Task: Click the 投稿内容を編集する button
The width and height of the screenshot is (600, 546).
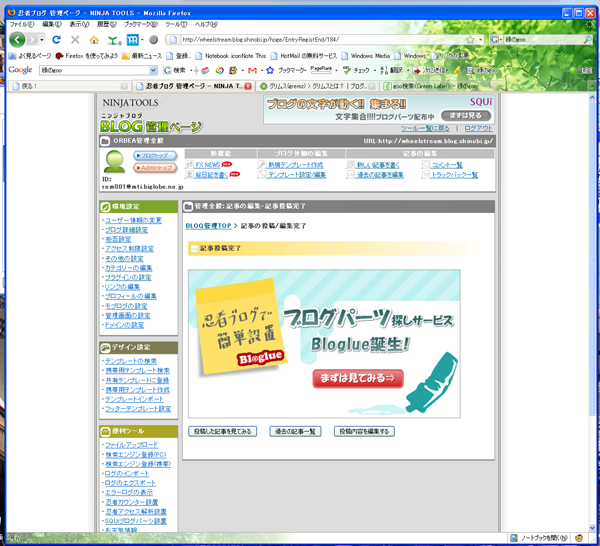Action: pyautogui.click(x=364, y=432)
